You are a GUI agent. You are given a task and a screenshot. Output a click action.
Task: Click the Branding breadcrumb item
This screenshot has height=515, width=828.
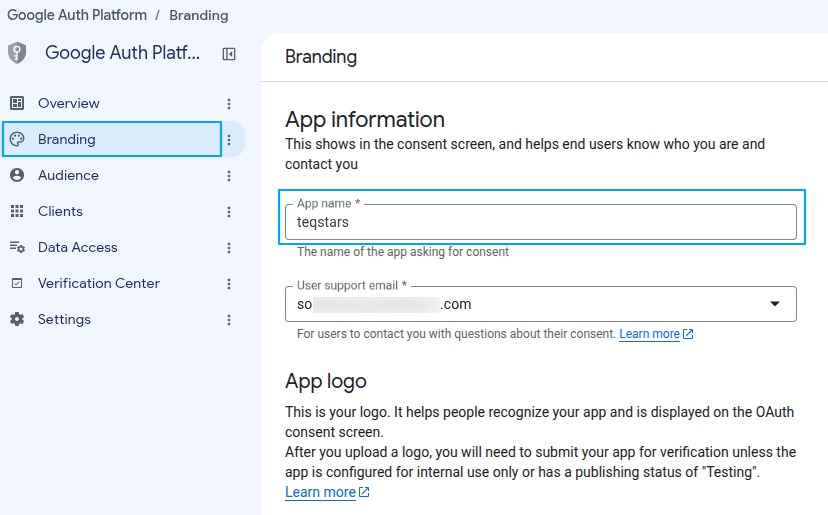tap(199, 15)
